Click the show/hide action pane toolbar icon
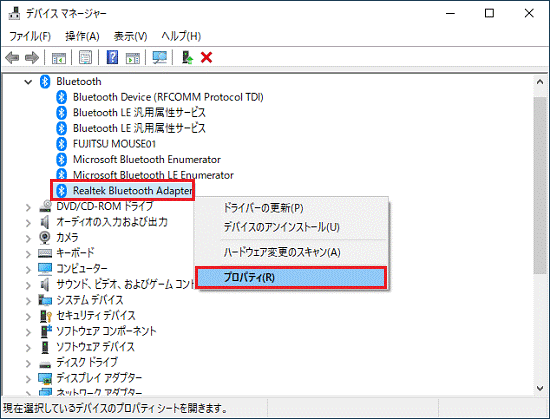Screen dimensions: 550x419 click(133, 58)
